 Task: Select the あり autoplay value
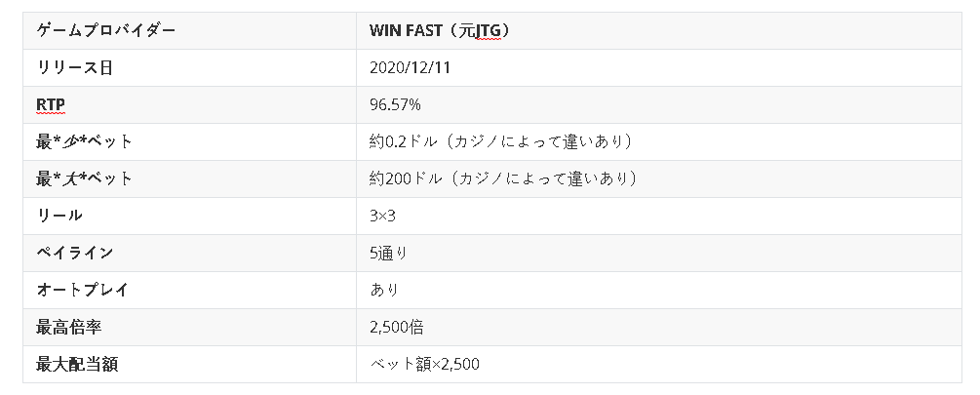pyautogui.click(x=384, y=290)
